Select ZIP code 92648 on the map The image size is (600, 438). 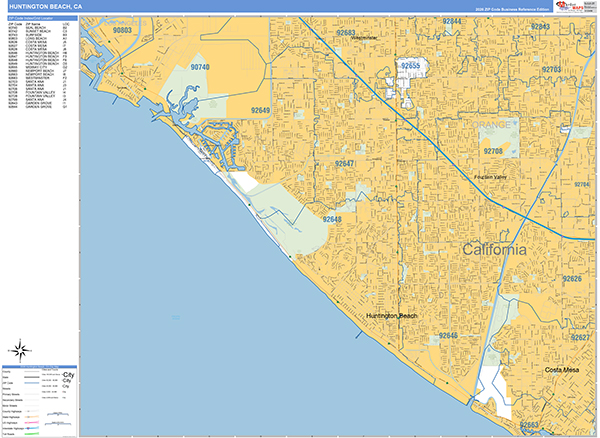[x=332, y=219]
